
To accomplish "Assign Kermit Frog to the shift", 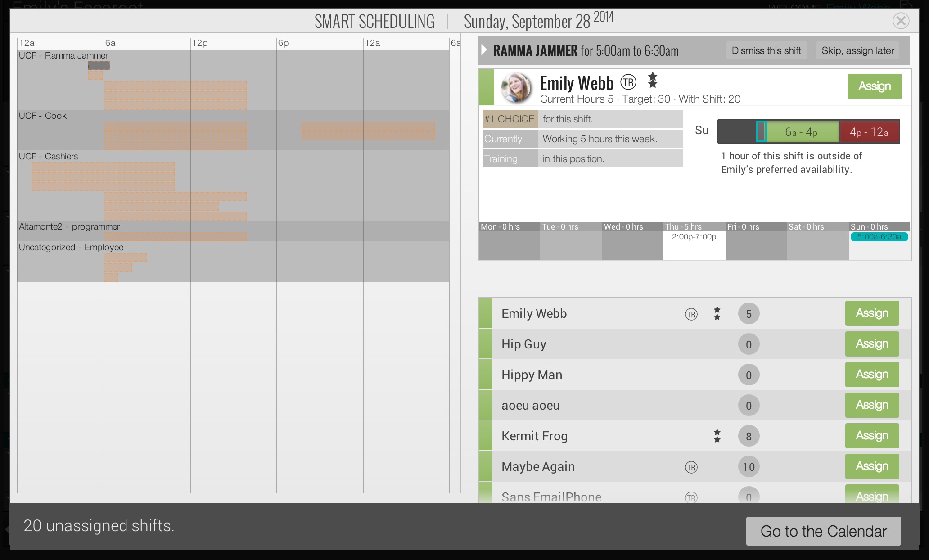I will pyautogui.click(x=872, y=436).
